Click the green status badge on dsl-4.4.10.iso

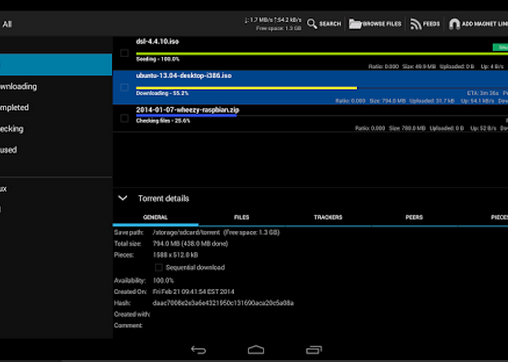click(x=500, y=47)
